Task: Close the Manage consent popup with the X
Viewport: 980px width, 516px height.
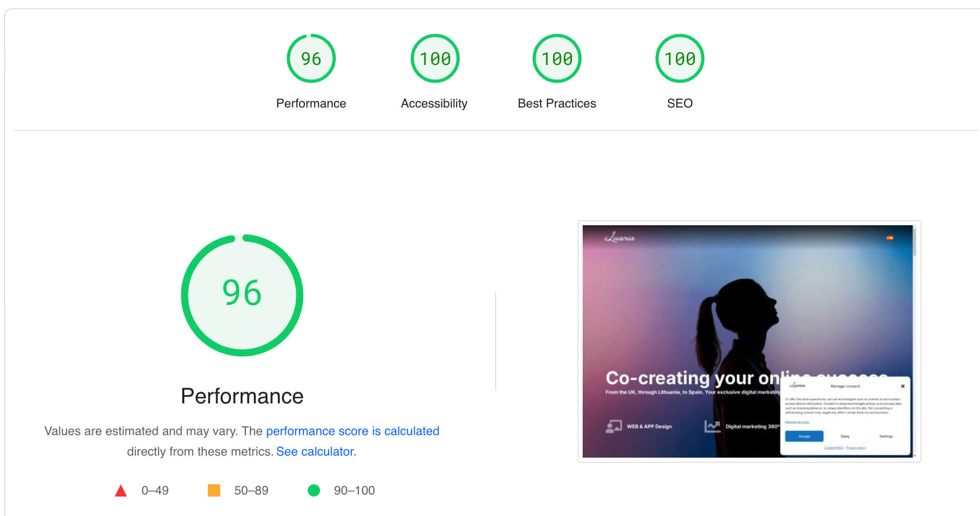Action: [x=903, y=386]
